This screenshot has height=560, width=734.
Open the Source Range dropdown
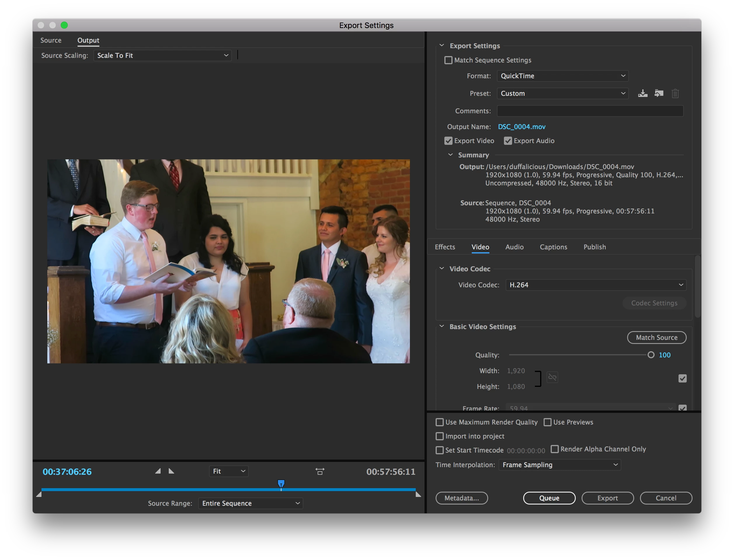pyautogui.click(x=250, y=503)
